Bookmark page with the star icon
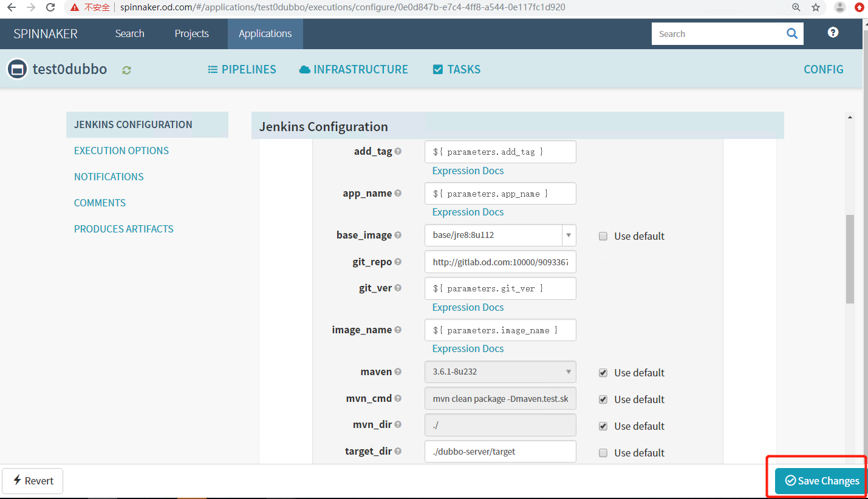Screen dimensions: 868x499 click(x=816, y=7)
